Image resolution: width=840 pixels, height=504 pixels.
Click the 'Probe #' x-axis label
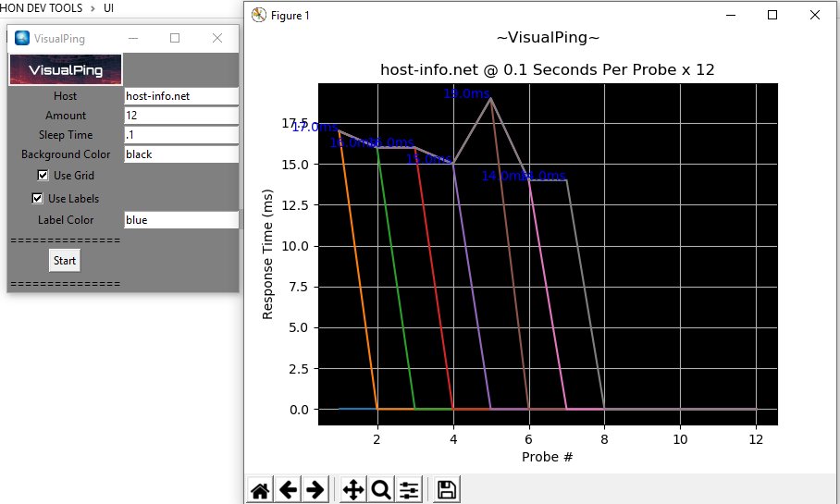pyautogui.click(x=547, y=457)
